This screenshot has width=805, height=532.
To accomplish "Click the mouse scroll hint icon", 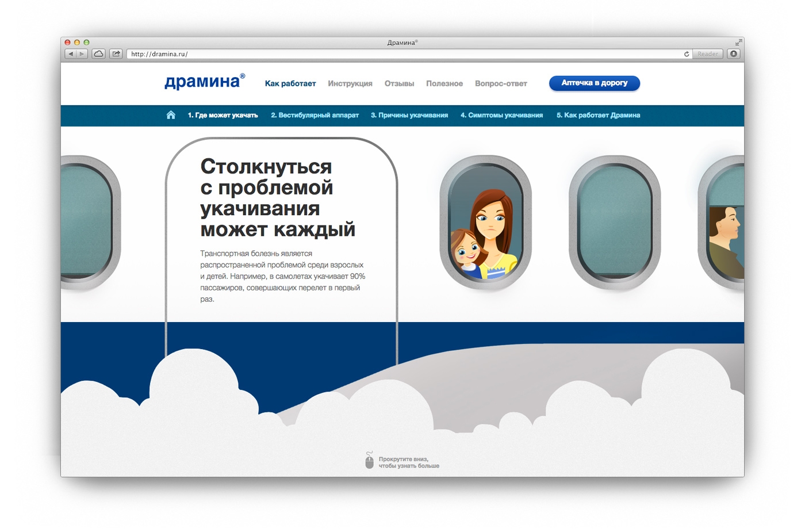I will coord(370,461).
